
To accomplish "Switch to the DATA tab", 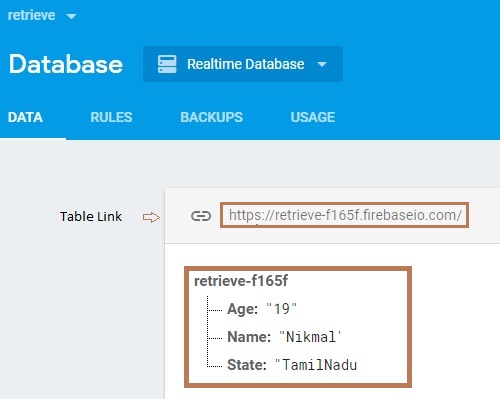I will pyautogui.click(x=25, y=117).
